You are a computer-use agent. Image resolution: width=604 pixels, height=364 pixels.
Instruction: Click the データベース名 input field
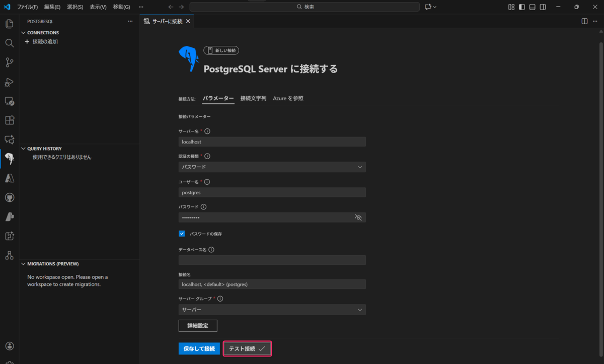click(x=272, y=260)
